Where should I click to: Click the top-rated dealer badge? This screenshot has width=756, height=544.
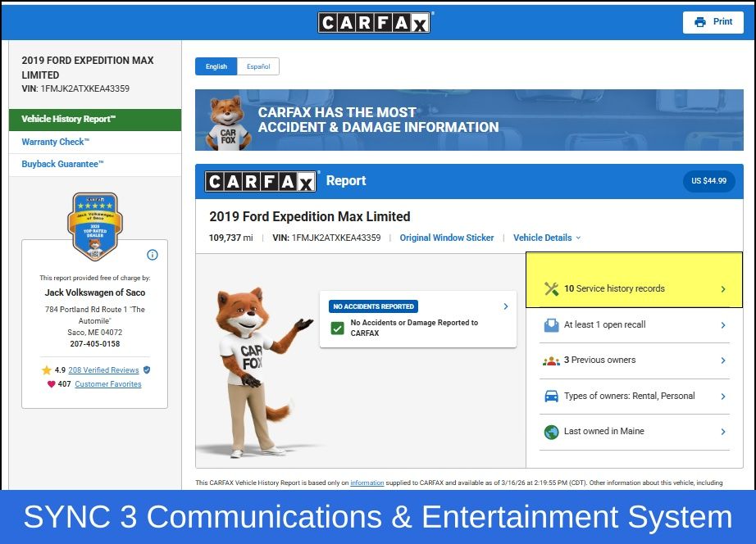click(95, 226)
